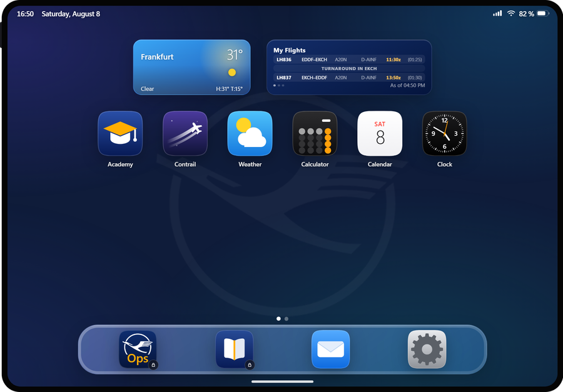Tap the EDDF–EKCH route text
Viewport: 563px width, 392px height.
pyautogui.click(x=314, y=59)
